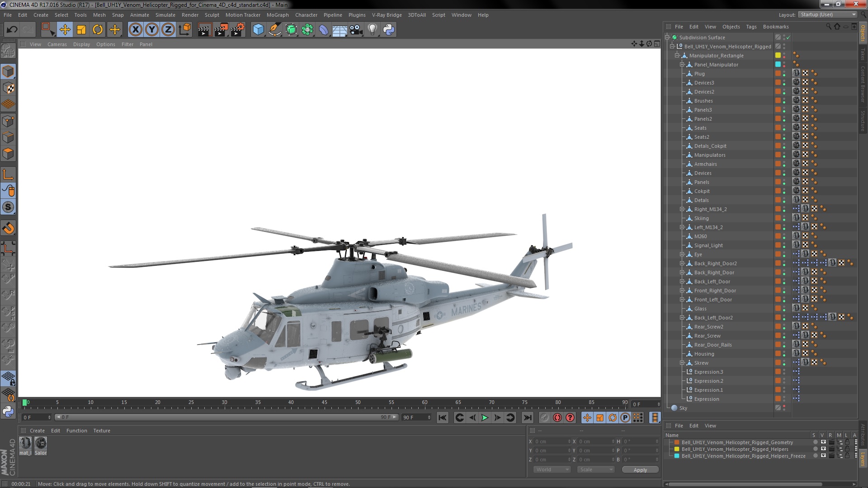
Task: Open Object Manager Tags menu
Action: 751,27
